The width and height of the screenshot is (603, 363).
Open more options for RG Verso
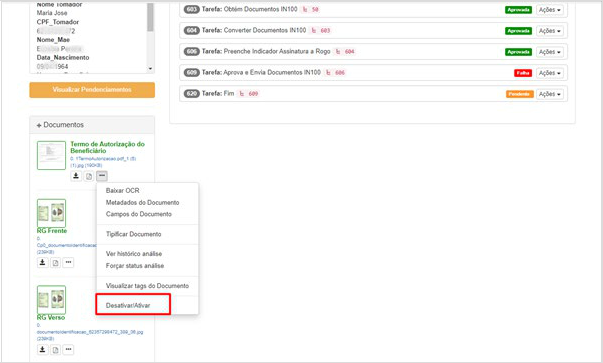coord(68,350)
